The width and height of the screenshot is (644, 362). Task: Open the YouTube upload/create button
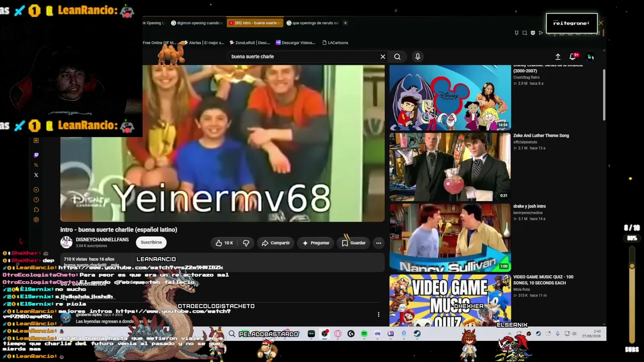(558, 57)
